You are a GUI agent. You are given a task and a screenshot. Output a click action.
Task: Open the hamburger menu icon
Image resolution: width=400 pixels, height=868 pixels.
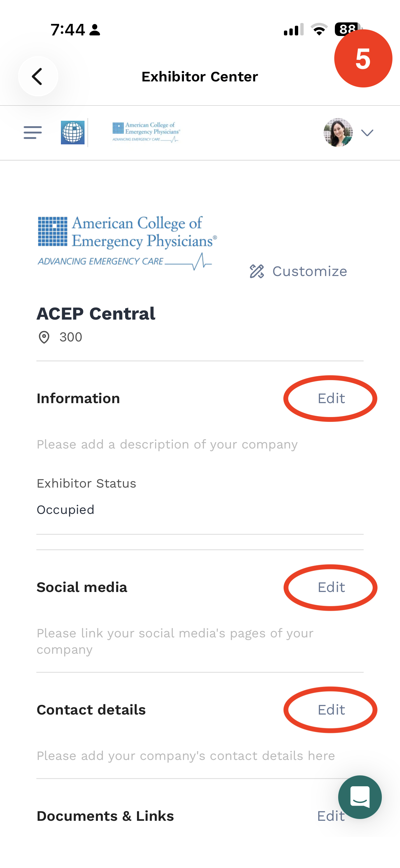pos(33,133)
